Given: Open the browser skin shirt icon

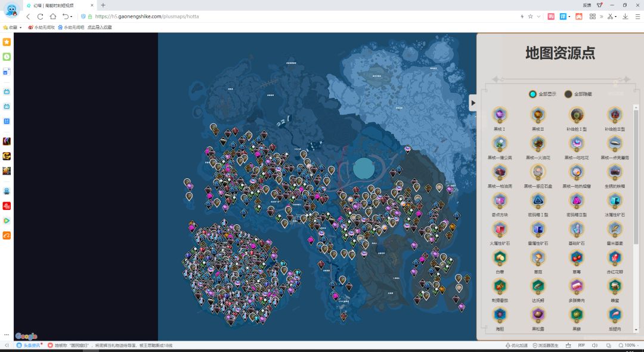Looking at the screenshot, I should point(599,5).
